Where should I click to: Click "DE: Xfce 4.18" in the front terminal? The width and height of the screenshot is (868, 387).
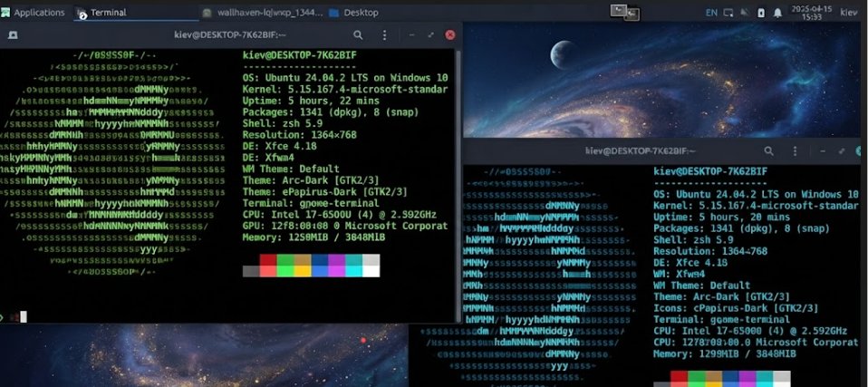(x=280, y=146)
